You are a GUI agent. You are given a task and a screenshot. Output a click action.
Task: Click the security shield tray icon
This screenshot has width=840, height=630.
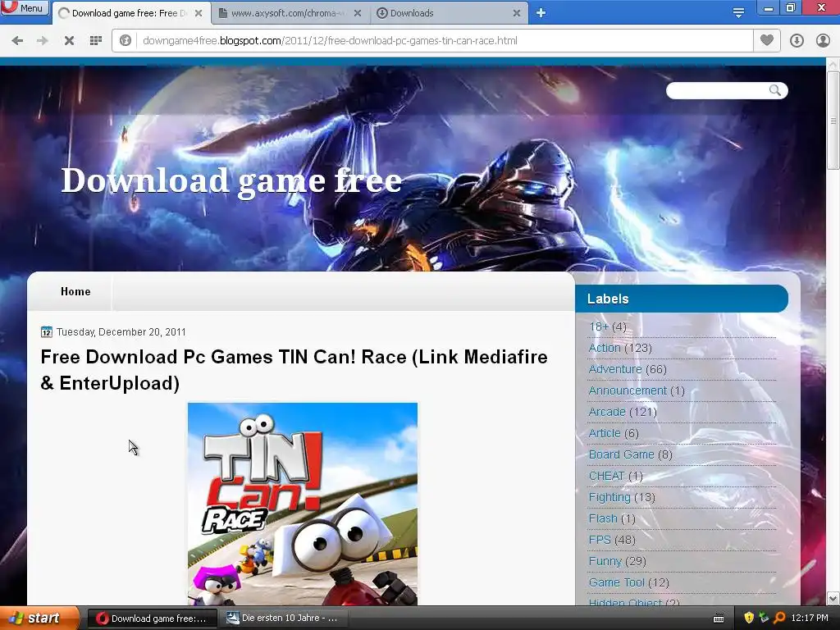749,619
